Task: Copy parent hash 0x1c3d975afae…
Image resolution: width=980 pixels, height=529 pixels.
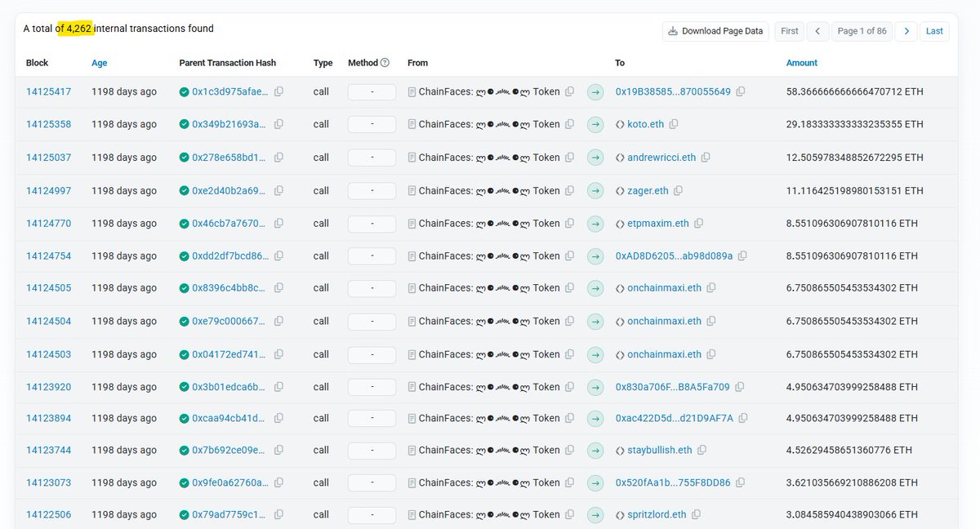Action: pos(278,91)
